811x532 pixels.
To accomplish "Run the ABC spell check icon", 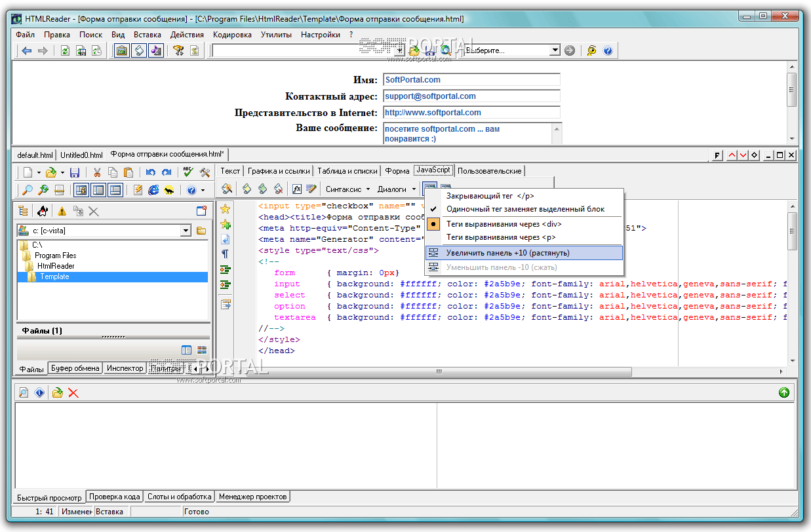I will [188, 172].
